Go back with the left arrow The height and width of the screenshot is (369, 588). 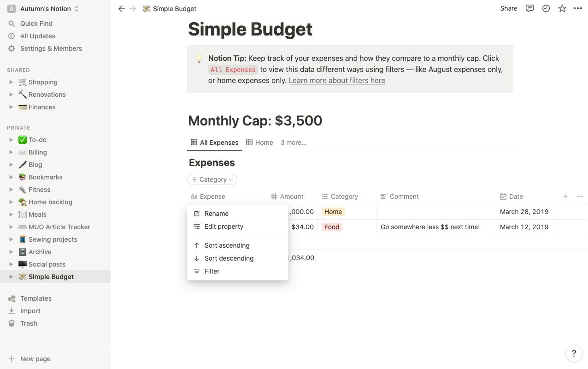(122, 9)
